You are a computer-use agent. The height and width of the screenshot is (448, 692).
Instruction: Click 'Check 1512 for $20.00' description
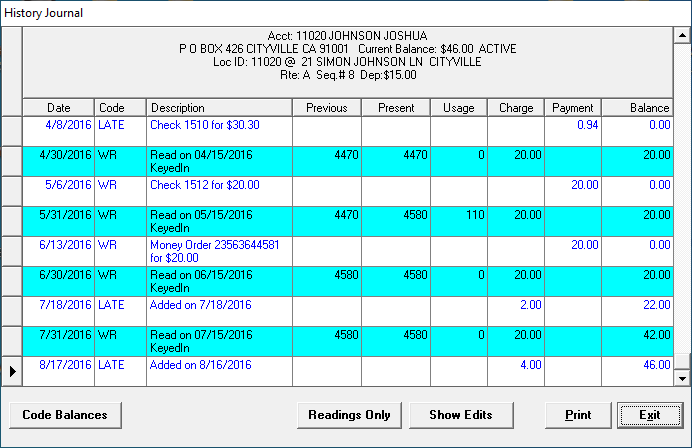[x=205, y=185]
